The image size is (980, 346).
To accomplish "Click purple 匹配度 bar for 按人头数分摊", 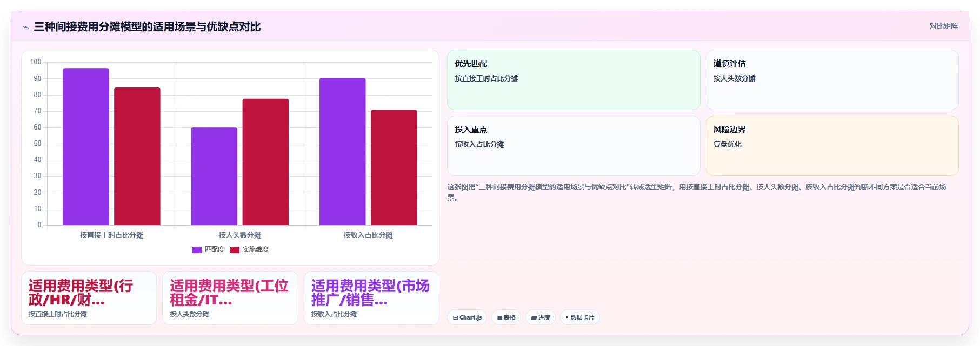I will [x=214, y=176].
